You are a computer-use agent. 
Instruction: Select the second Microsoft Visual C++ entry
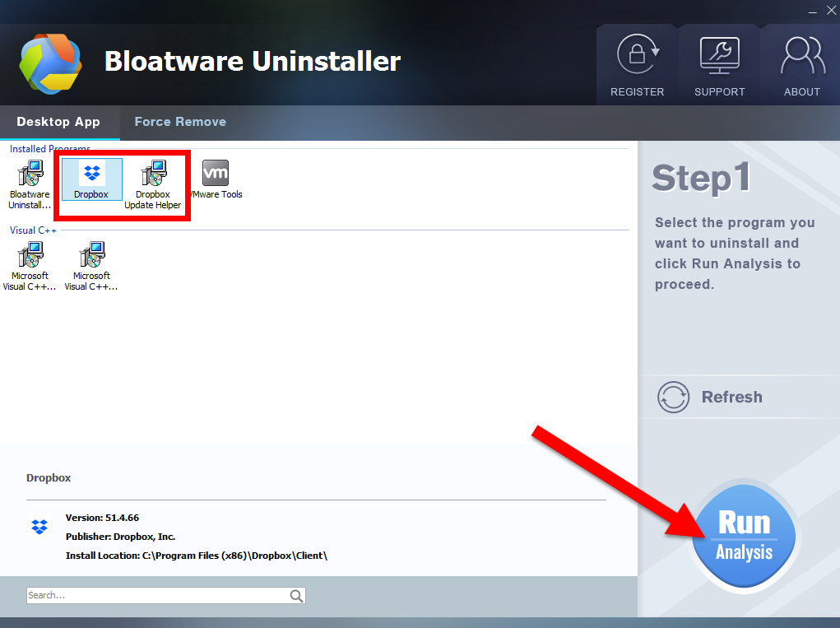coord(91,267)
